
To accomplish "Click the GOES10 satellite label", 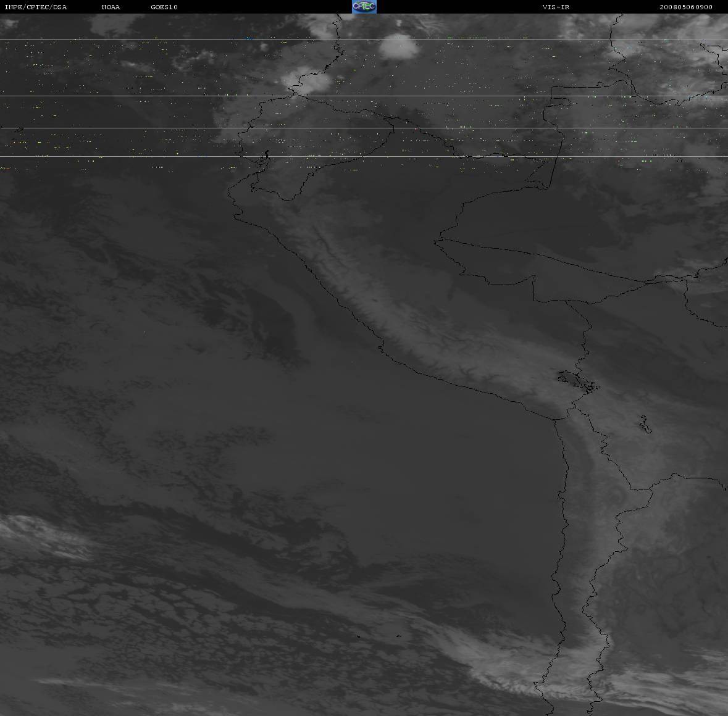I will pyautogui.click(x=164, y=7).
